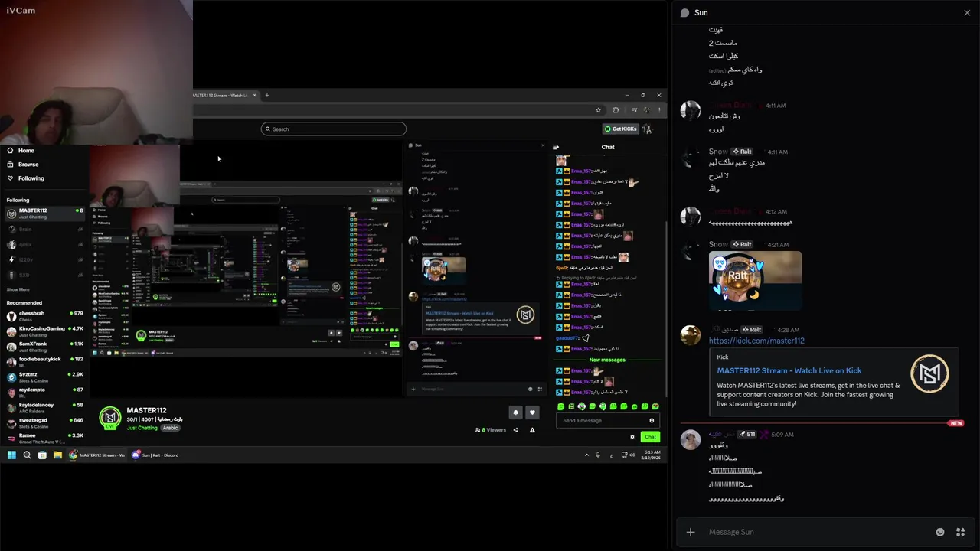This screenshot has height=551, width=980.
Task: Open Windows Start menu
Action: click(11, 455)
